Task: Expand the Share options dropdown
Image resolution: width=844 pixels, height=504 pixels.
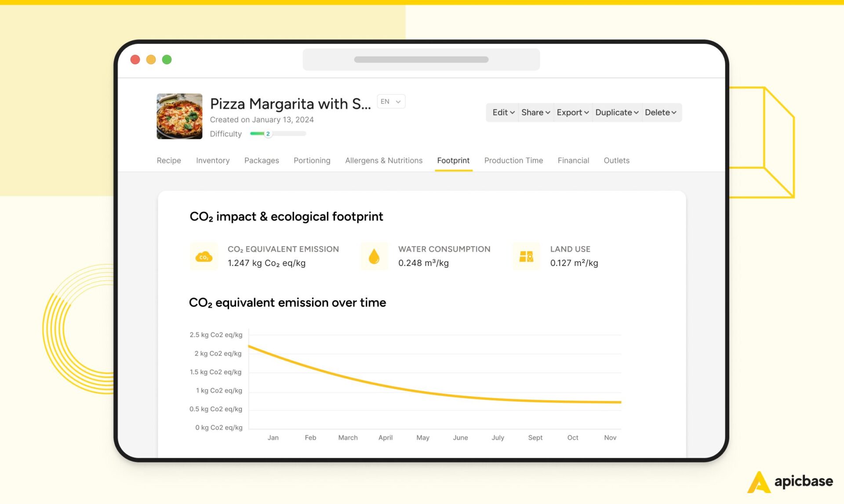Action: (535, 113)
